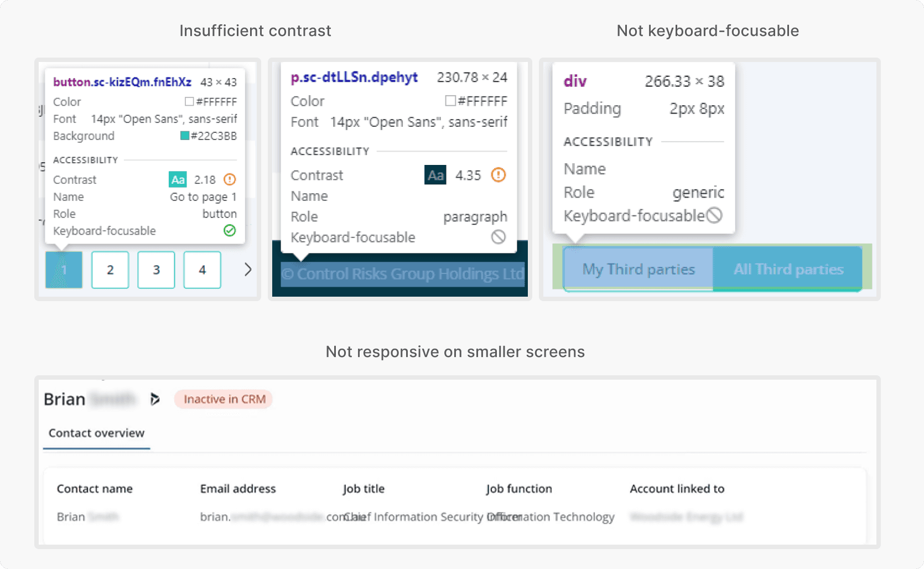Click the icon next to Brian's name

pos(155,399)
